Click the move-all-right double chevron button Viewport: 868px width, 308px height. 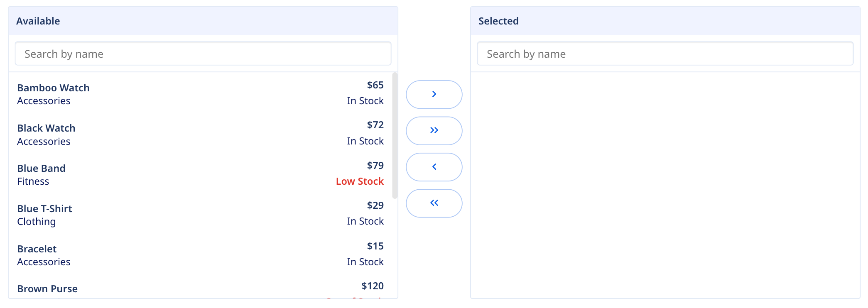pyautogui.click(x=434, y=130)
